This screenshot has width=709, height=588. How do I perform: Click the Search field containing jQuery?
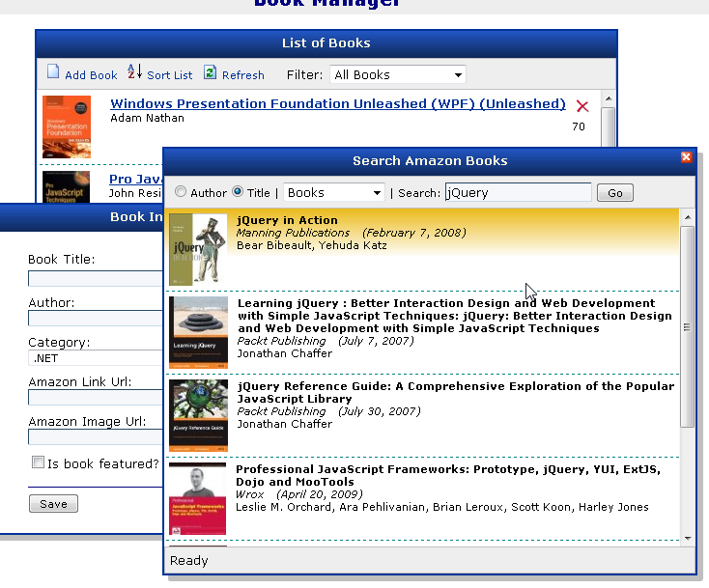(518, 193)
